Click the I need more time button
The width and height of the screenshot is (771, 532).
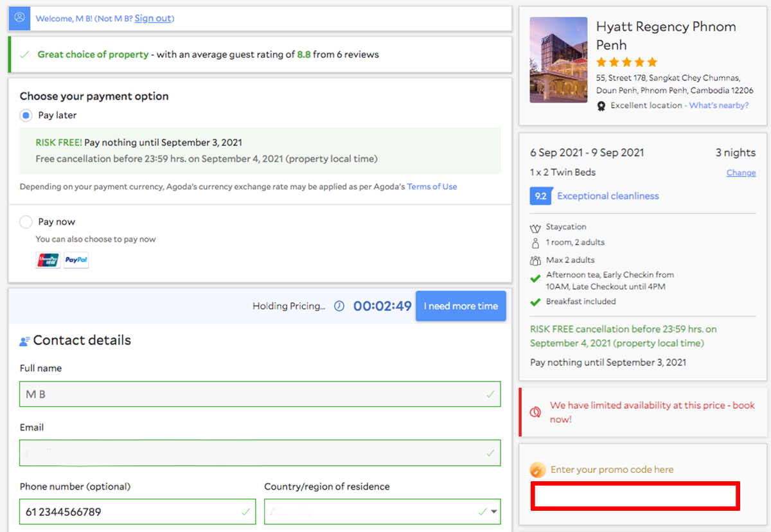pyautogui.click(x=461, y=306)
